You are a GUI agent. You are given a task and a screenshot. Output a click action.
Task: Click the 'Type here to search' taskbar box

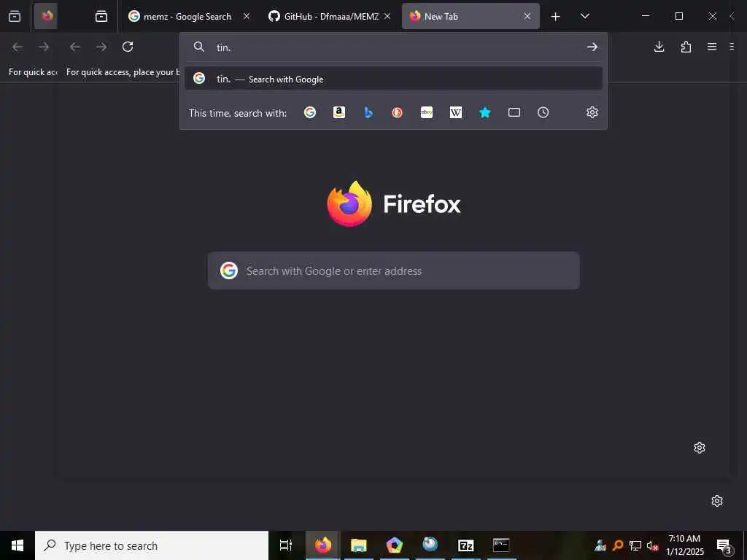pyautogui.click(x=152, y=545)
